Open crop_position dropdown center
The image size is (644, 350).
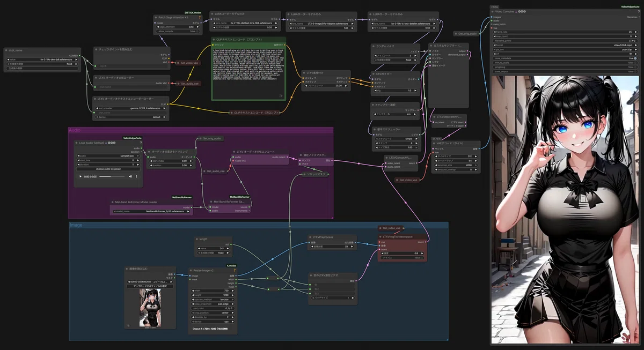(x=213, y=312)
